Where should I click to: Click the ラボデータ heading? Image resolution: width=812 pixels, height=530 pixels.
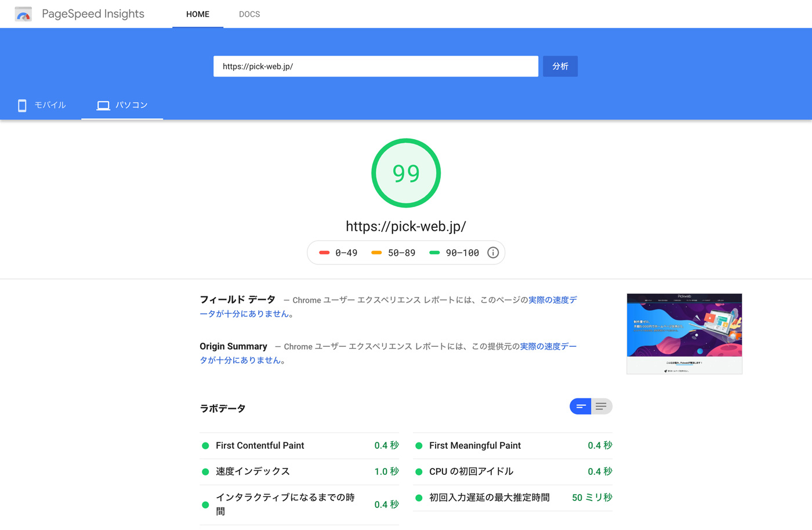click(x=223, y=408)
